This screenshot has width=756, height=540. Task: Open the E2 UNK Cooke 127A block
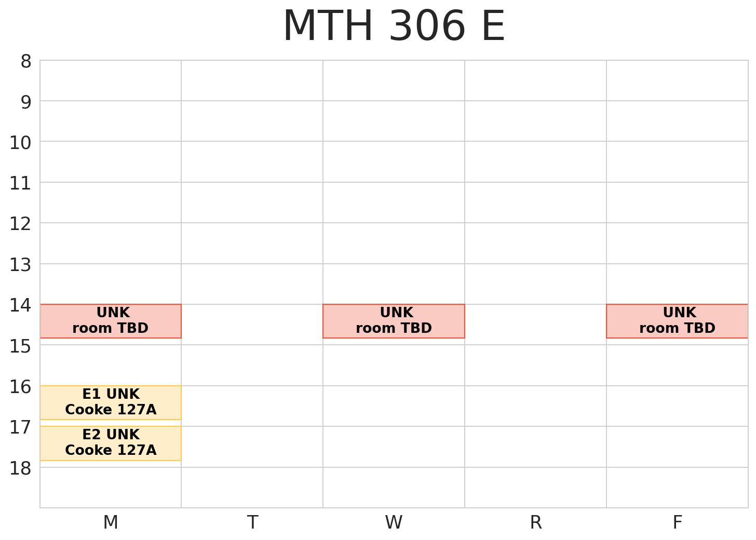point(111,443)
